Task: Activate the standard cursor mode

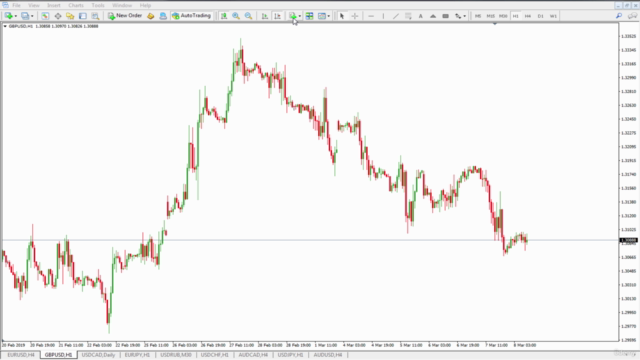Action: coord(342,16)
